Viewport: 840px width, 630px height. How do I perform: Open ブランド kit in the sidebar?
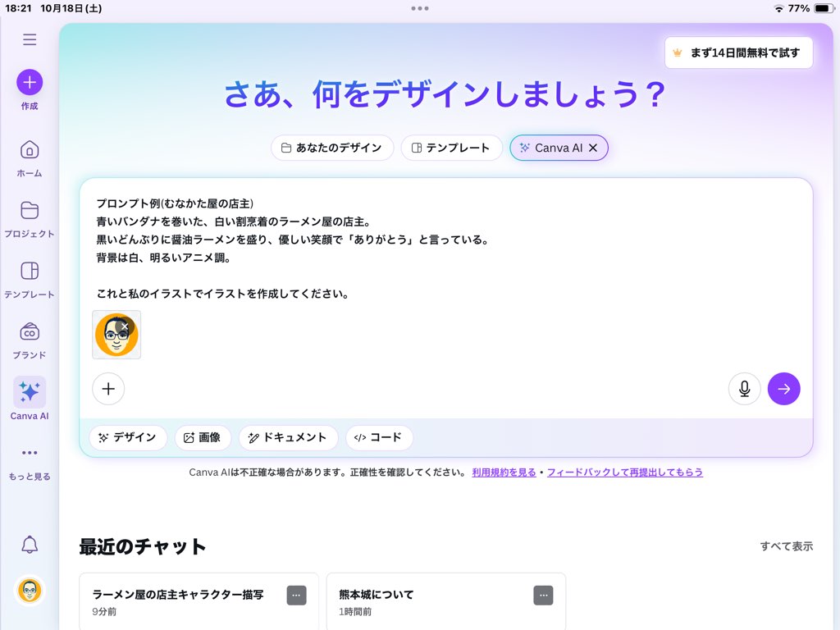point(30,339)
